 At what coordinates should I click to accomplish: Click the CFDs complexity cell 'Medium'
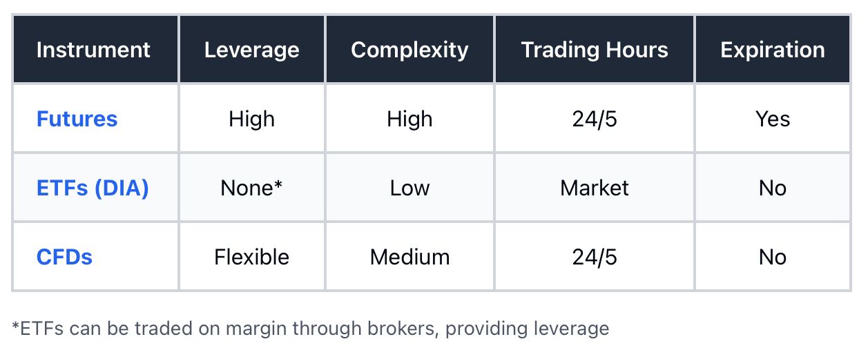(409, 257)
